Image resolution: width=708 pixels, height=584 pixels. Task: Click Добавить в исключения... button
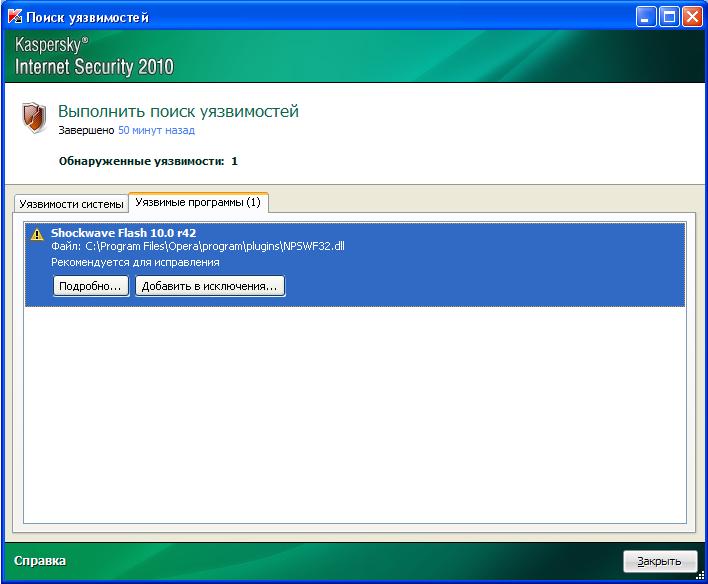click(x=210, y=286)
